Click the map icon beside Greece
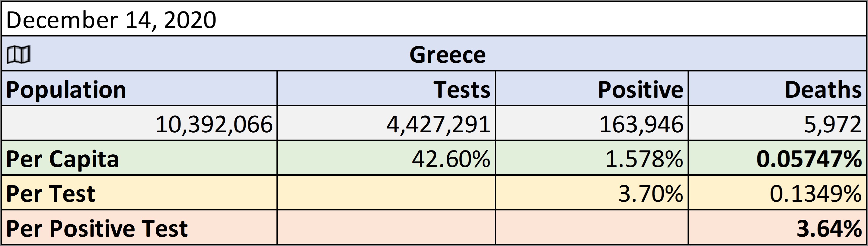Image resolution: width=868 pixels, height=246 pixels. (18, 55)
